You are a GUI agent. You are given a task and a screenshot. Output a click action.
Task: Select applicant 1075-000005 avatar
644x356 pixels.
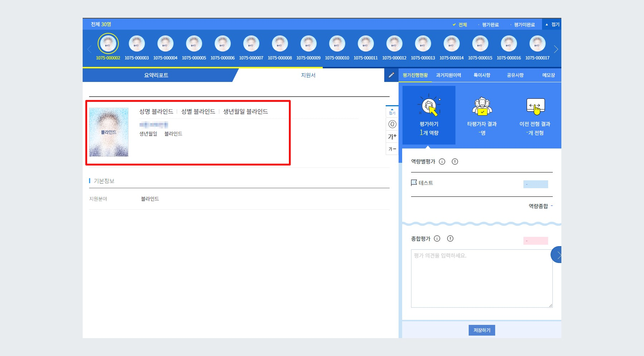click(194, 44)
